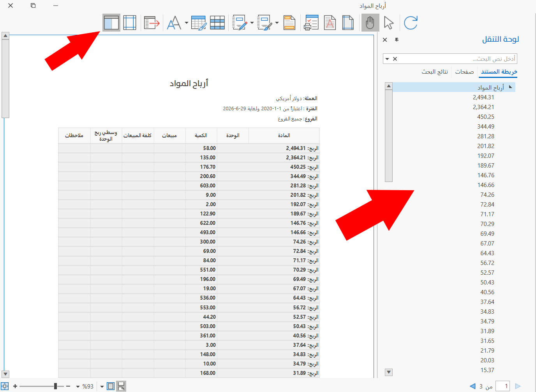The height and width of the screenshot is (392, 536).
Task: Open dropdown beside document pen icon
Action: [252, 23]
